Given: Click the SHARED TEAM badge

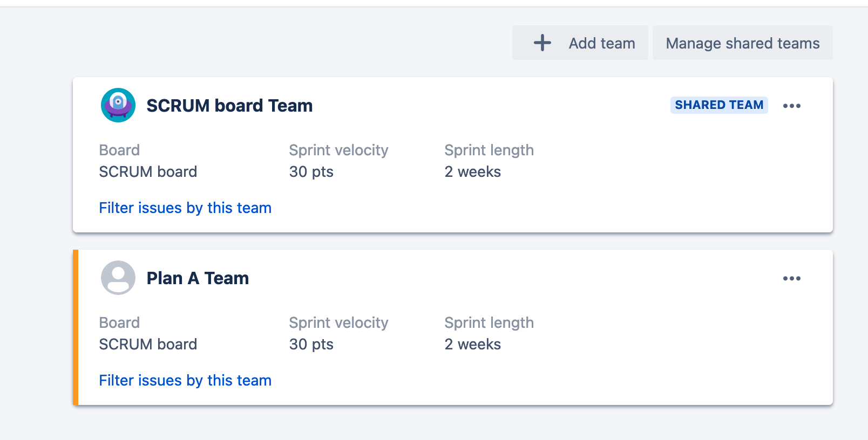Looking at the screenshot, I should click(719, 105).
